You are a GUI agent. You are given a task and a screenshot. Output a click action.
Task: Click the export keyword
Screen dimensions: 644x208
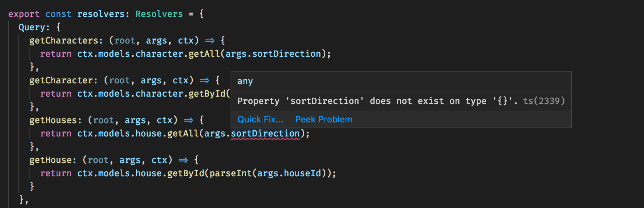pyautogui.click(x=24, y=14)
